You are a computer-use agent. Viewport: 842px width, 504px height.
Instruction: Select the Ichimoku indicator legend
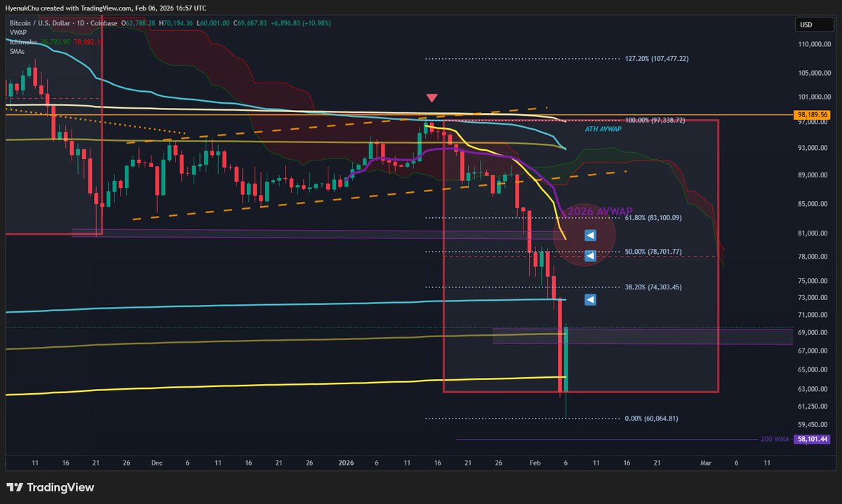point(22,41)
